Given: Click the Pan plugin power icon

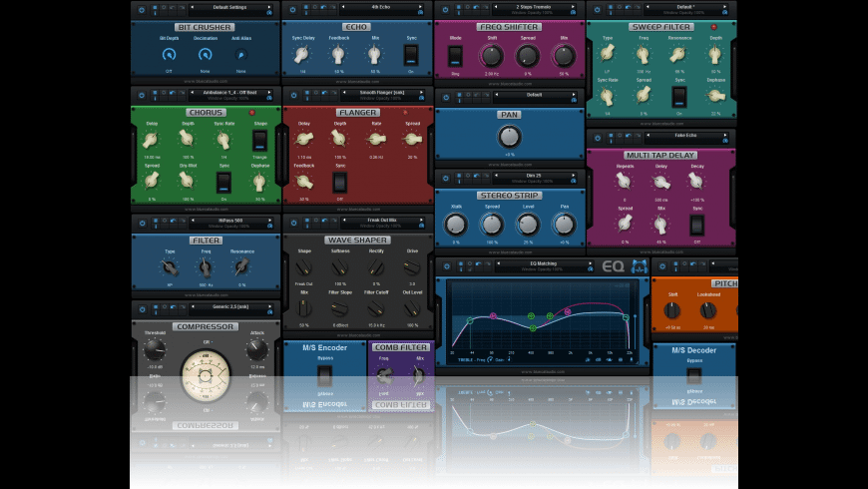Looking at the screenshot, I should (x=446, y=98).
